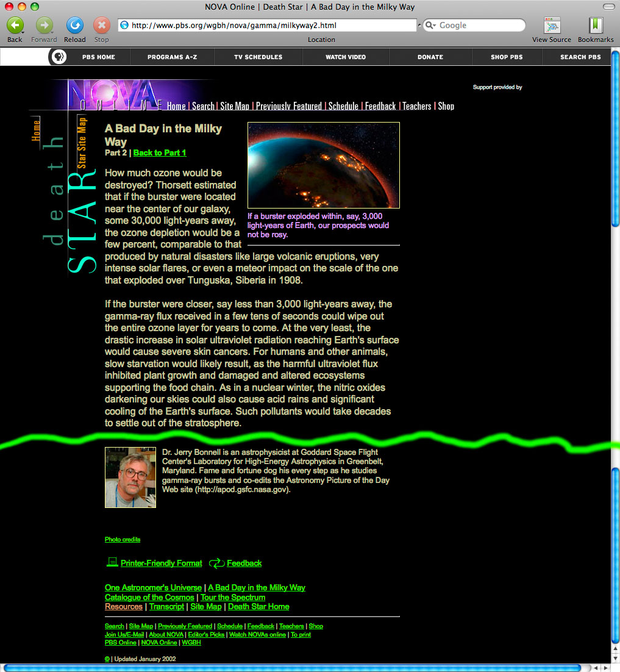Click the burning Earth image
The image size is (620, 672).
324,165
